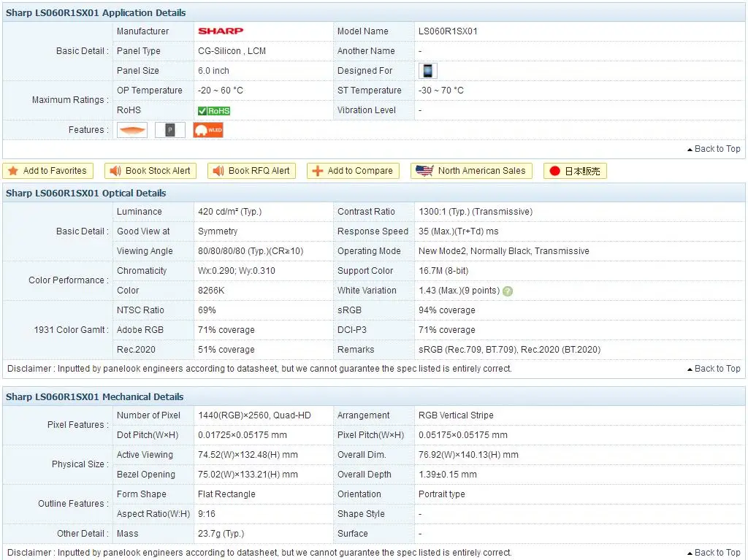
Task: Select the 0.01725×0.05175 mm dot pitch
Action: click(243, 435)
